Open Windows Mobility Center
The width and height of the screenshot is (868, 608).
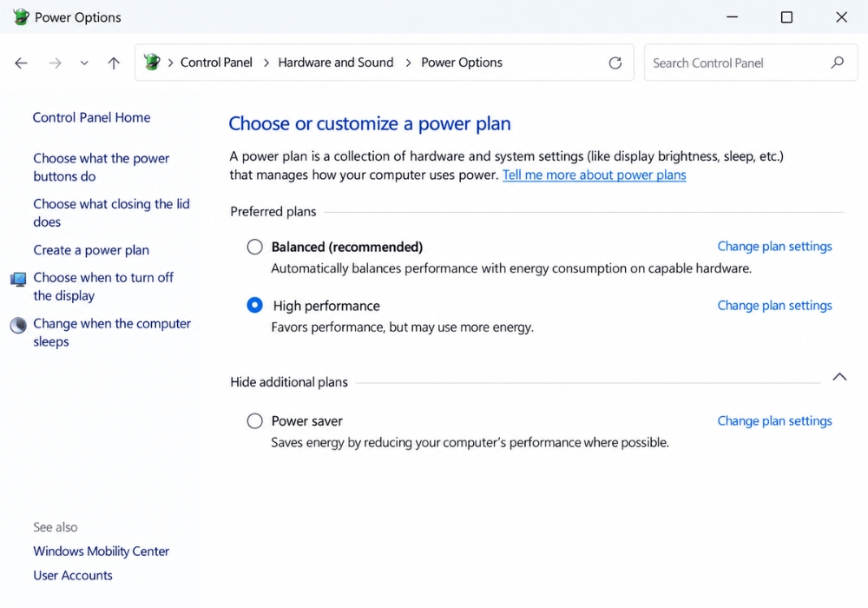(102, 551)
